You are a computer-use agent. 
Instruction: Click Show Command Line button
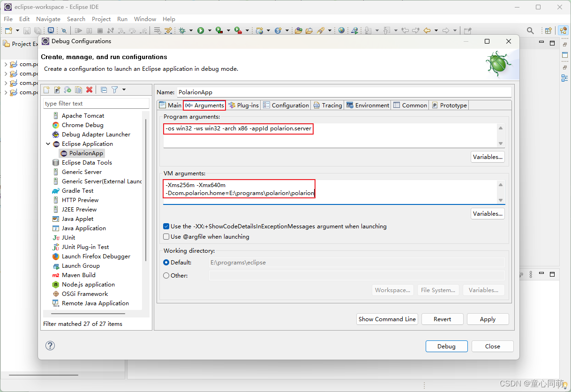tap(387, 319)
